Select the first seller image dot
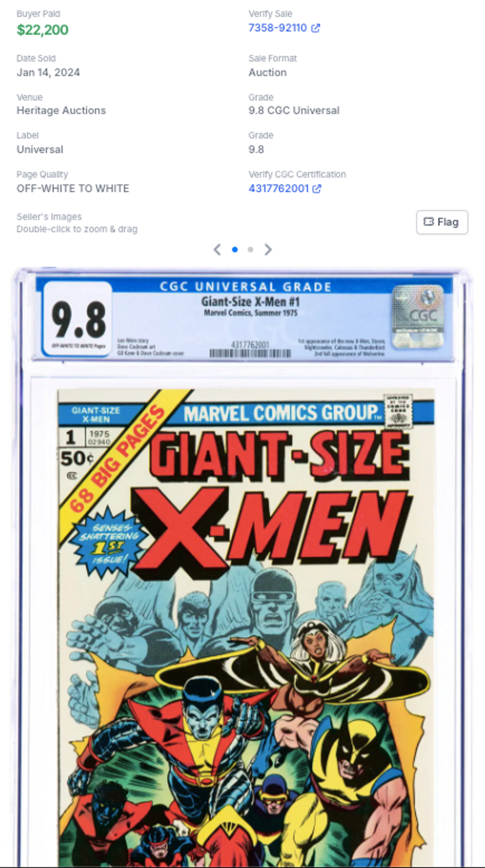Screen dimensions: 485x868 [x=235, y=250]
